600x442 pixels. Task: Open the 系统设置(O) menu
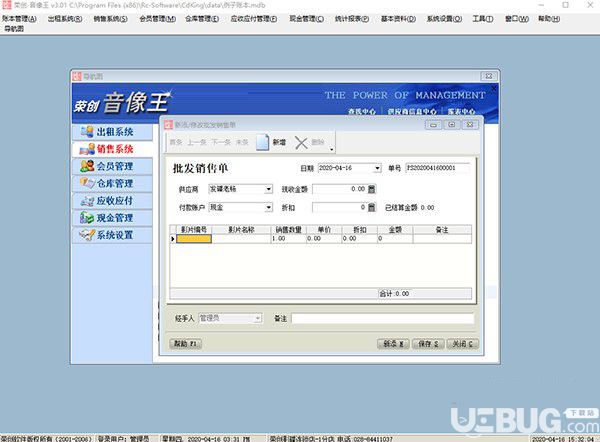click(x=444, y=18)
